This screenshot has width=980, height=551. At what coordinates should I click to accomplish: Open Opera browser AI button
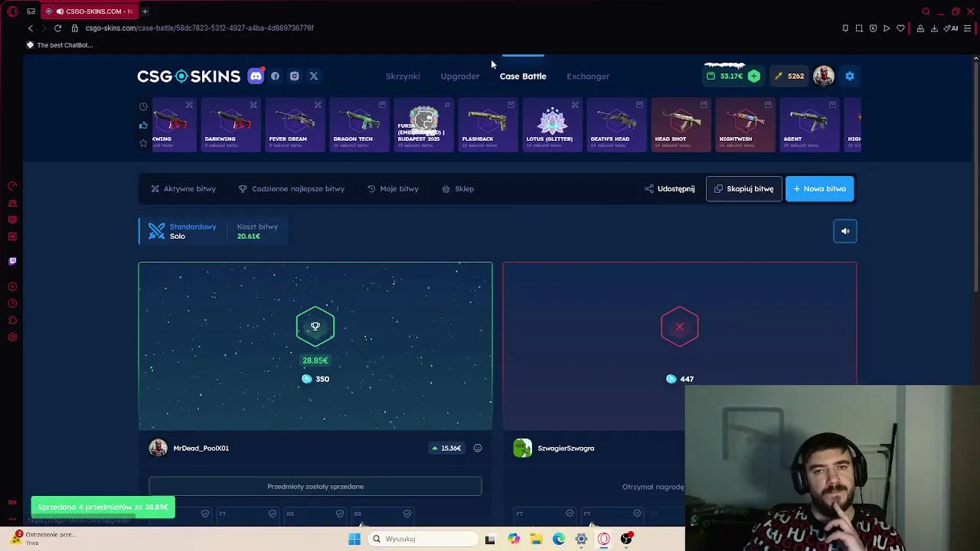[952, 28]
